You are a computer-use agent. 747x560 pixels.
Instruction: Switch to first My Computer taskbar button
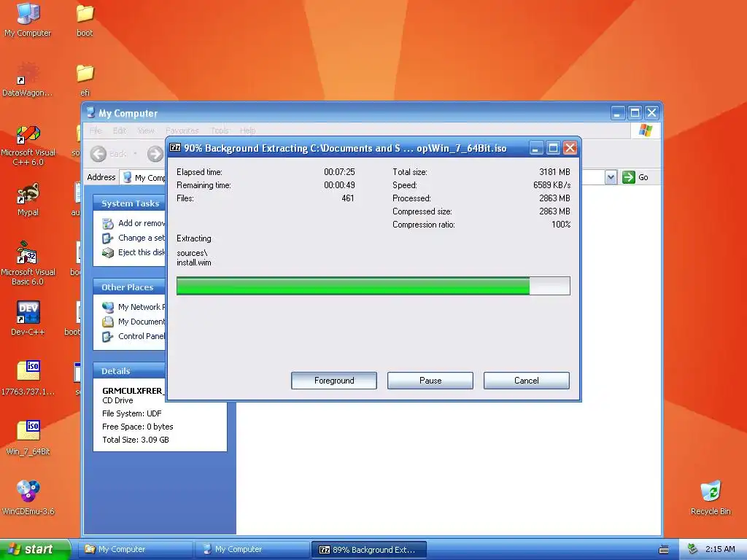click(x=136, y=550)
